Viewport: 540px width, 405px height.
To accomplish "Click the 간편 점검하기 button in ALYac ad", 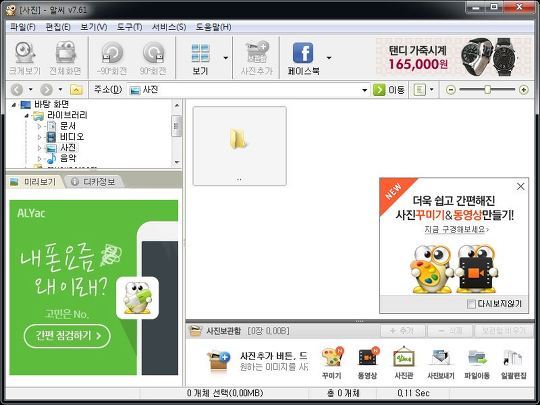I will (x=67, y=335).
